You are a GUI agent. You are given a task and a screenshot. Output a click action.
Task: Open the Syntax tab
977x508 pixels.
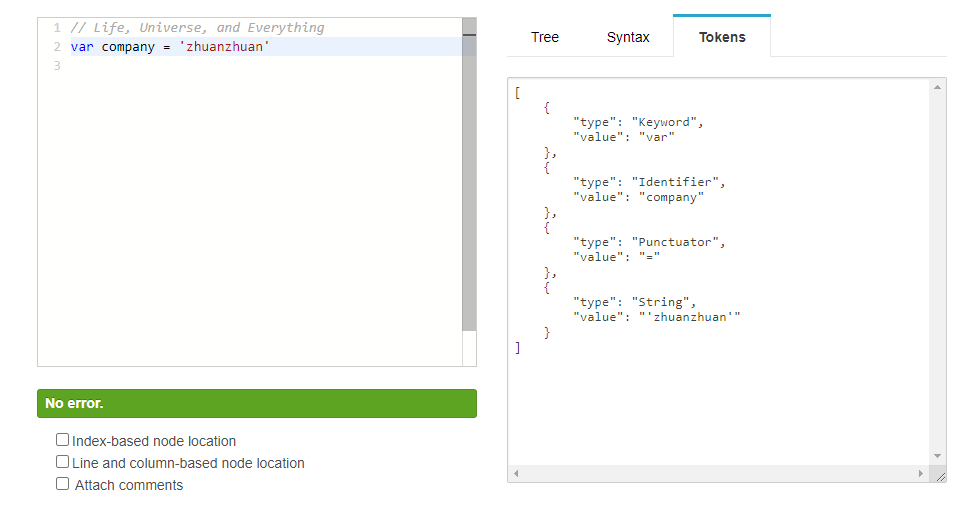(x=628, y=37)
